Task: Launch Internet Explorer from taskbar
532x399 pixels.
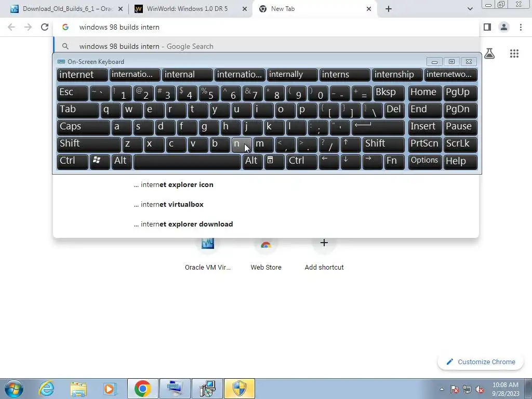Action: point(46,389)
